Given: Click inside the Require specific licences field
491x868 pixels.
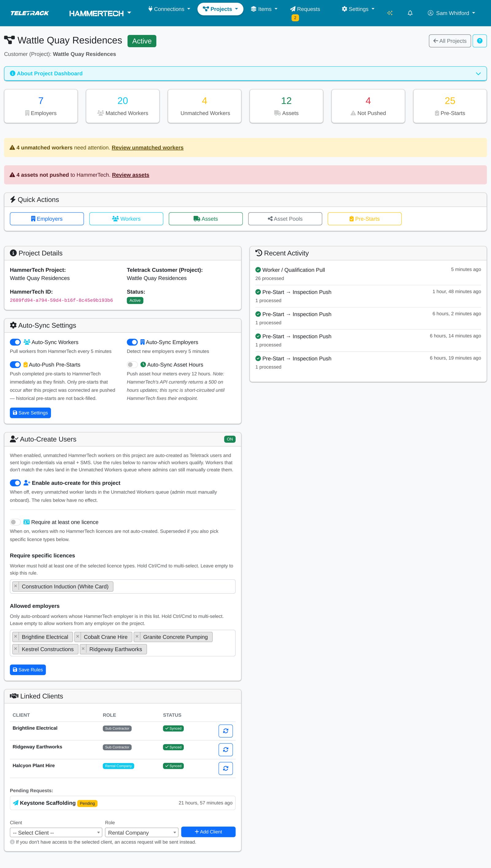Looking at the screenshot, I should (123, 586).
